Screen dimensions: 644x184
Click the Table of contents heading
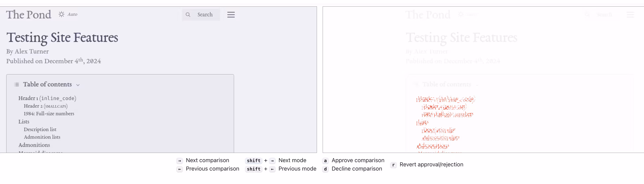[47, 84]
